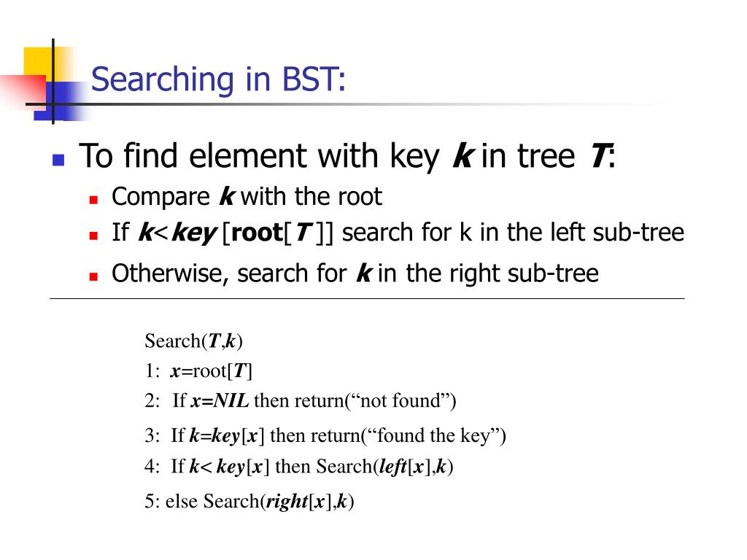The width and height of the screenshot is (747, 560).
Task: Click the pseudocode header 'Search(T,k)'
Action: 194,341
